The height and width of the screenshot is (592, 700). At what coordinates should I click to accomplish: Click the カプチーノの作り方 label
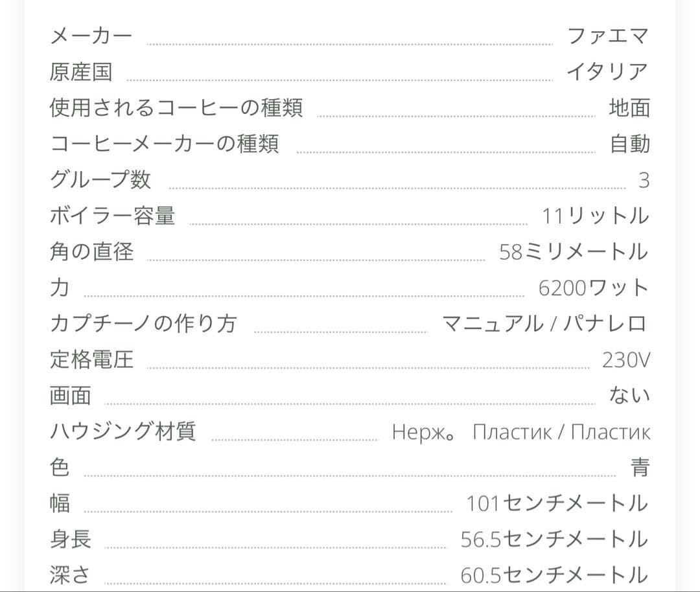tap(143, 323)
